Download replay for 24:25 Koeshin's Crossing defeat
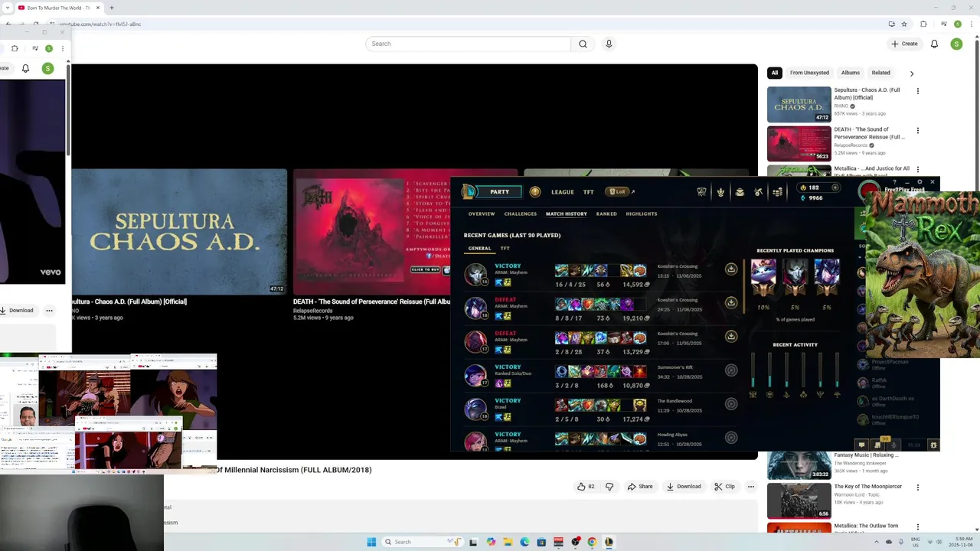 point(731,303)
